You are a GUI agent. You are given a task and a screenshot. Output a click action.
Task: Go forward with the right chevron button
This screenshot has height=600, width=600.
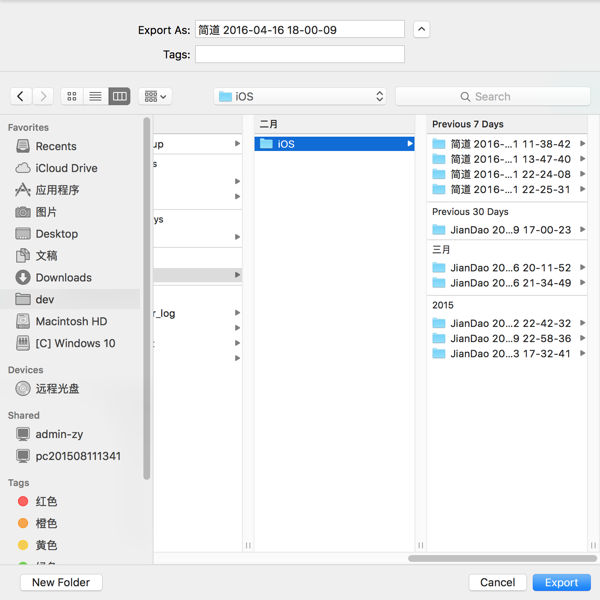pos(43,96)
